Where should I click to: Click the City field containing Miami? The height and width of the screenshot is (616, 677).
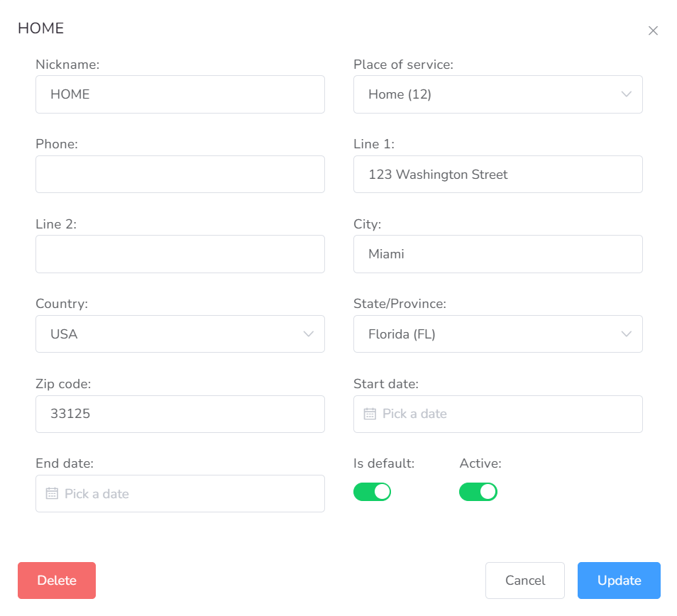[497, 254]
